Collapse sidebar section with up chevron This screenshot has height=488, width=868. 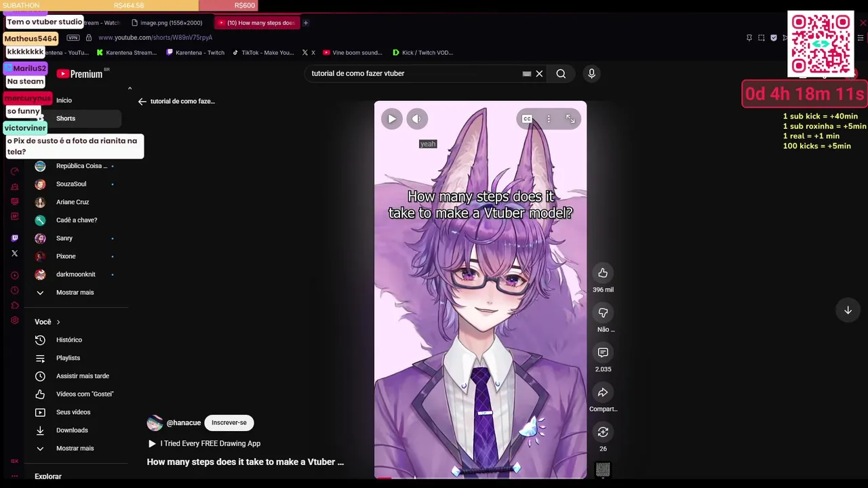pyautogui.click(x=130, y=88)
